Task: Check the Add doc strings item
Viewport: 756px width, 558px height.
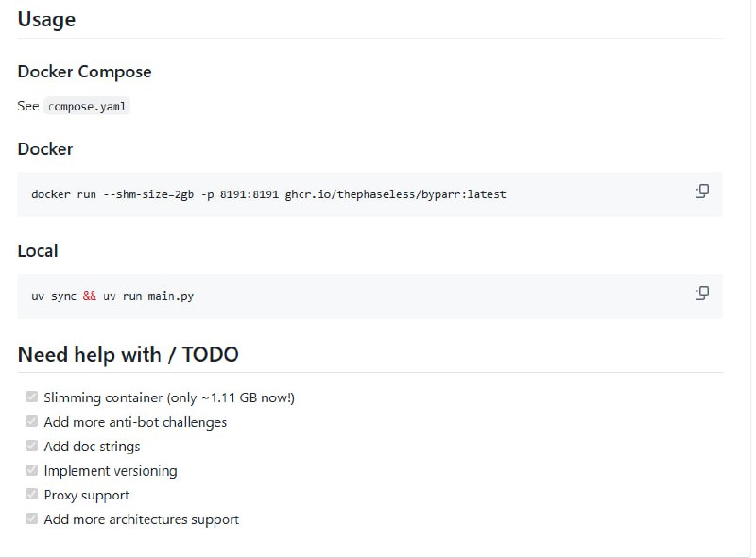Action: (31, 446)
